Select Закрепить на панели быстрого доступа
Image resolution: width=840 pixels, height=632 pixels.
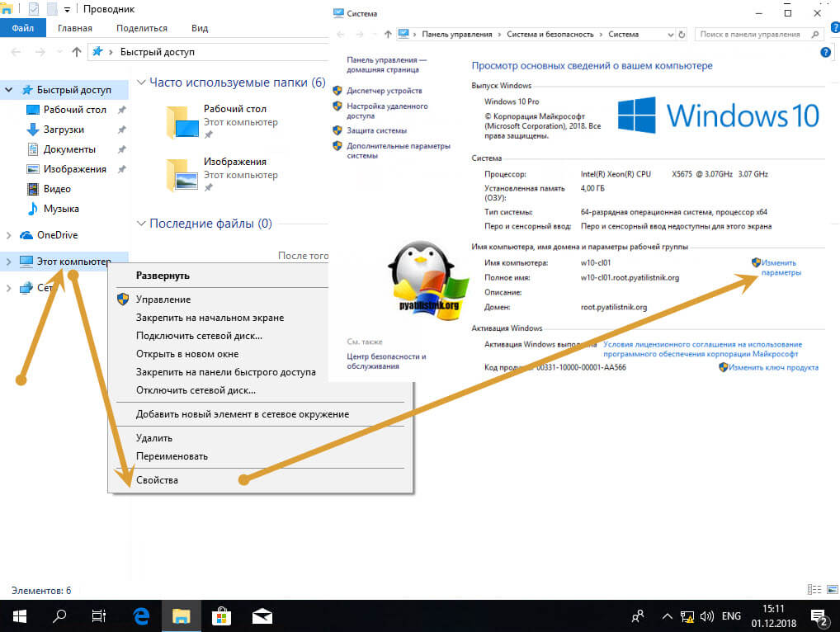tap(225, 372)
